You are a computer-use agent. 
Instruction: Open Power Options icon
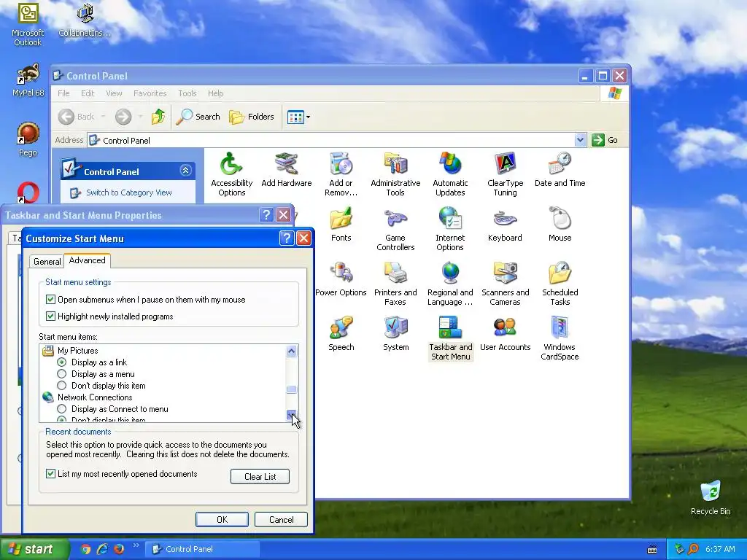tap(341, 279)
